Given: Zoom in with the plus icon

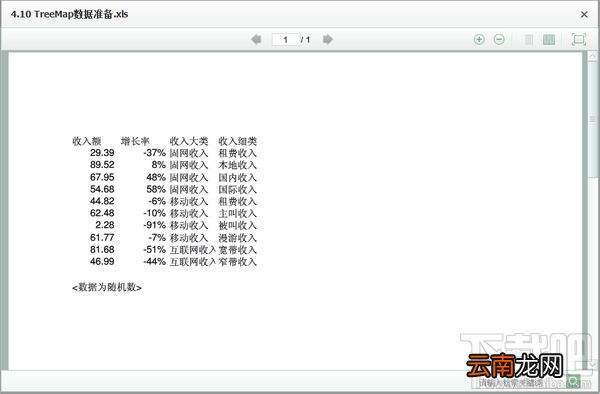Looking at the screenshot, I should (479, 39).
